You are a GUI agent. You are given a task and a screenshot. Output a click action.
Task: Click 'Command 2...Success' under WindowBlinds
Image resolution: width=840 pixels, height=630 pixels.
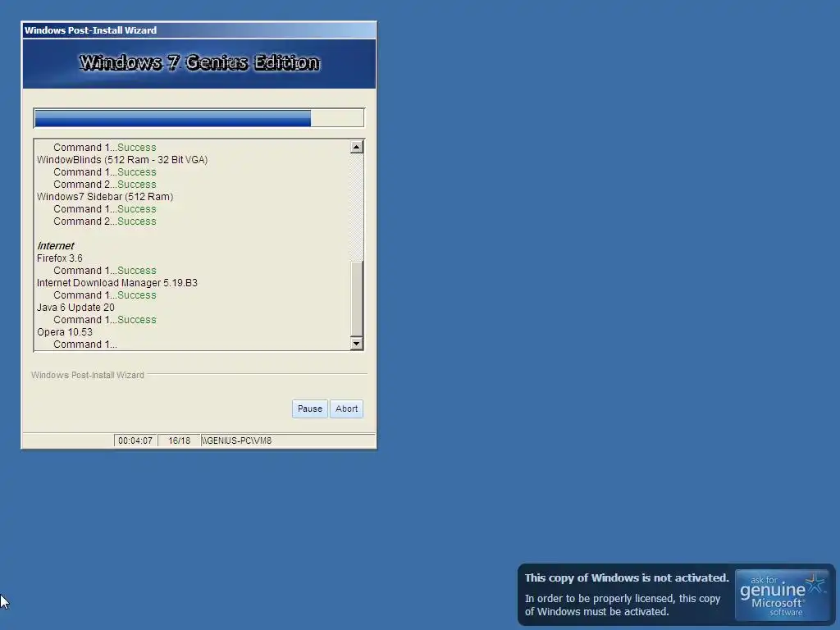click(x=105, y=185)
